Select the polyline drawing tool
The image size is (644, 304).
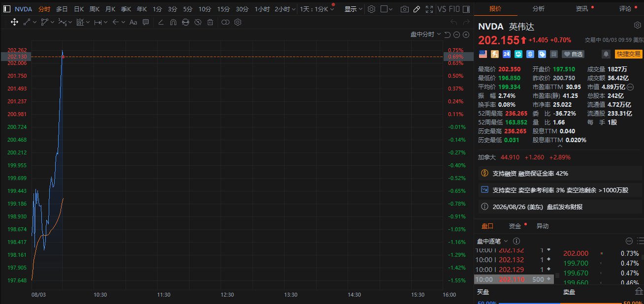tap(44, 22)
